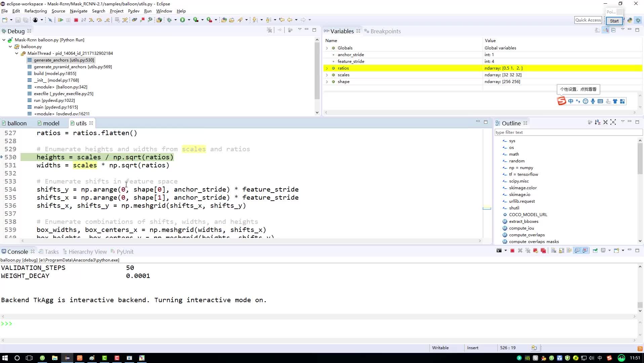The image size is (644, 363).
Task: Click the Suspend debug icon
Action: pyautogui.click(x=68, y=20)
